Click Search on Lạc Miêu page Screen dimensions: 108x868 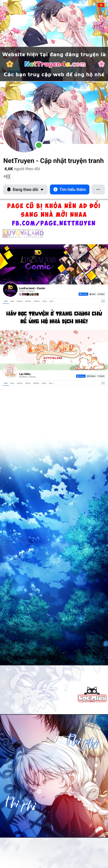point(101,376)
